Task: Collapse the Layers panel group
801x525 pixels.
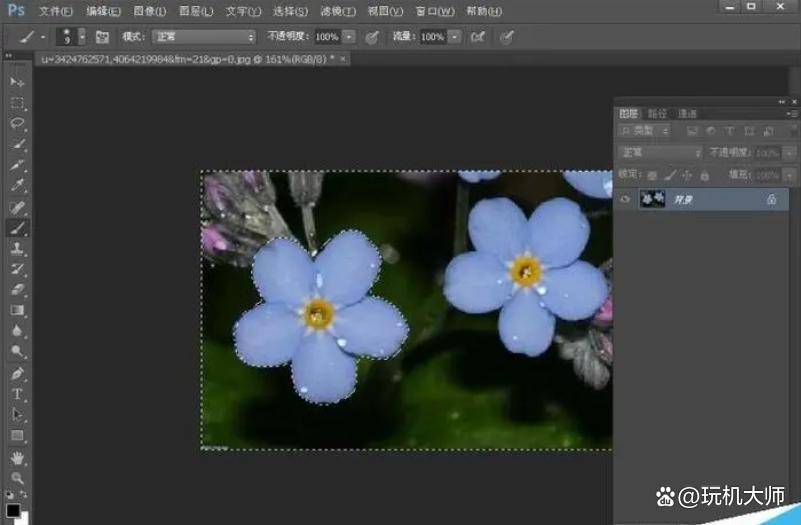Action: [x=782, y=102]
